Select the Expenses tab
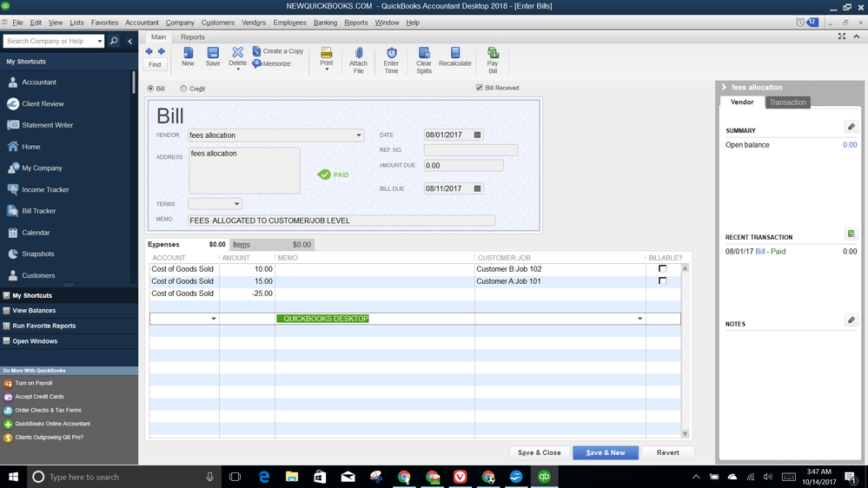The width and height of the screenshot is (868, 488). (187, 245)
